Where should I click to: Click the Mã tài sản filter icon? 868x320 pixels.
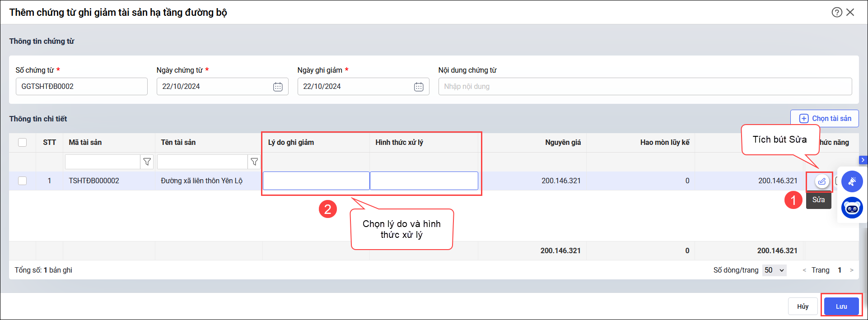point(147,162)
